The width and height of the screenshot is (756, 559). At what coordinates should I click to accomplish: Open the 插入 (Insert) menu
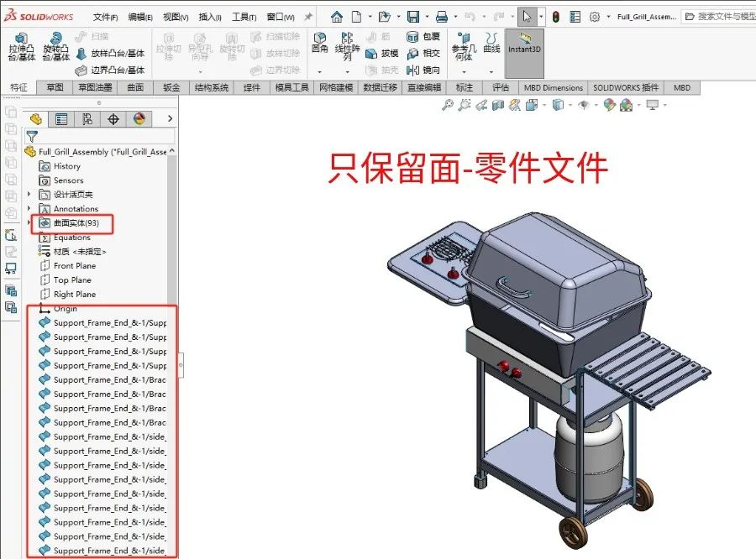click(210, 17)
